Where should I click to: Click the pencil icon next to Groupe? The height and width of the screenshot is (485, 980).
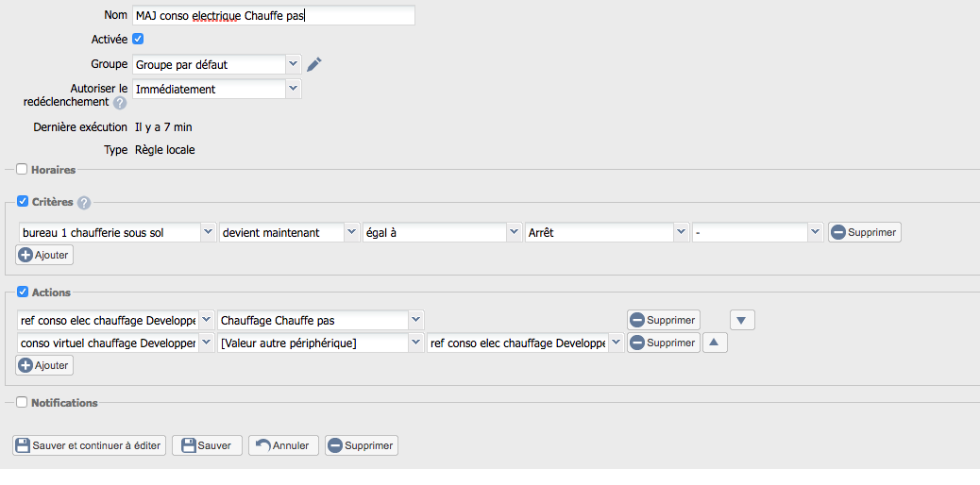313,64
